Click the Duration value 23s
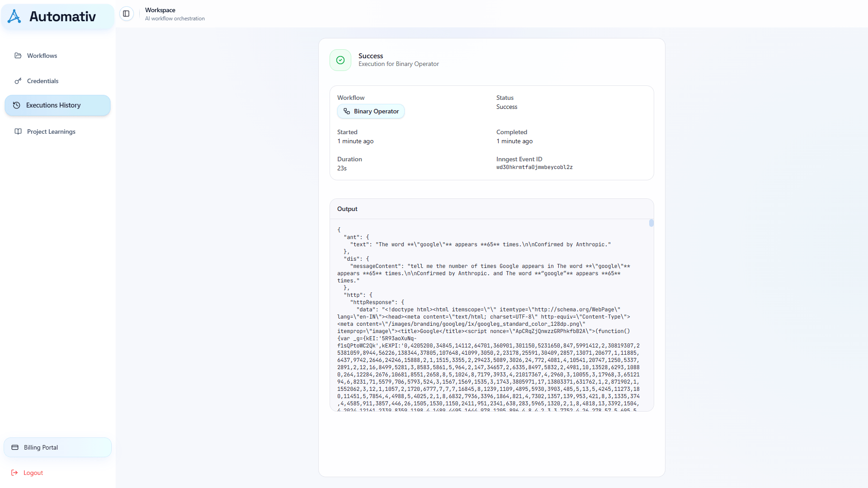The height and width of the screenshot is (488, 868). tap(342, 168)
